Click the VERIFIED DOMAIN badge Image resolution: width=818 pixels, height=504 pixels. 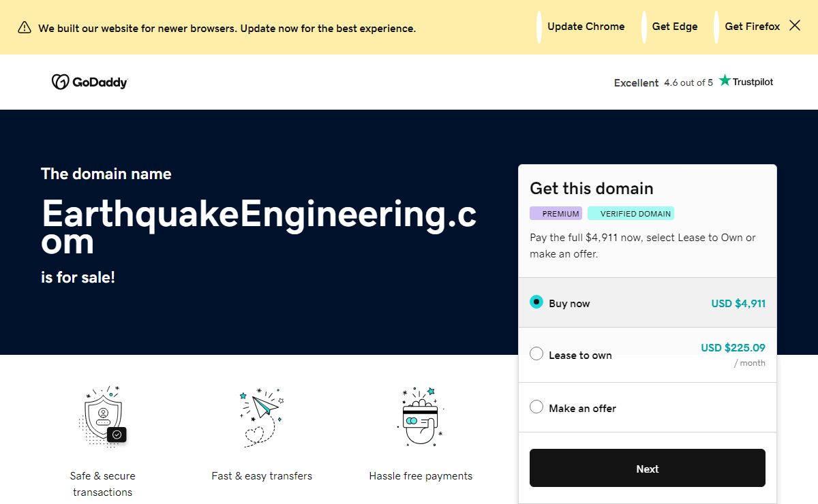tap(631, 213)
